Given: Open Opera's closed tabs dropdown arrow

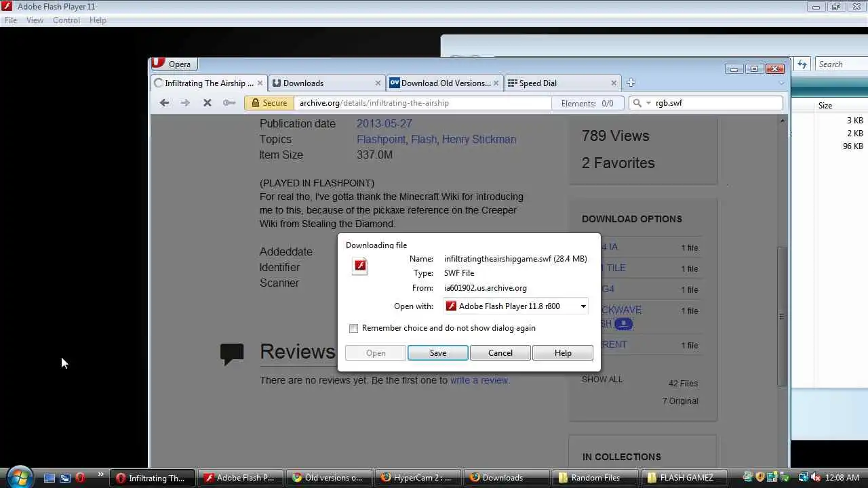Looking at the screenshot, I should [781, 83].
